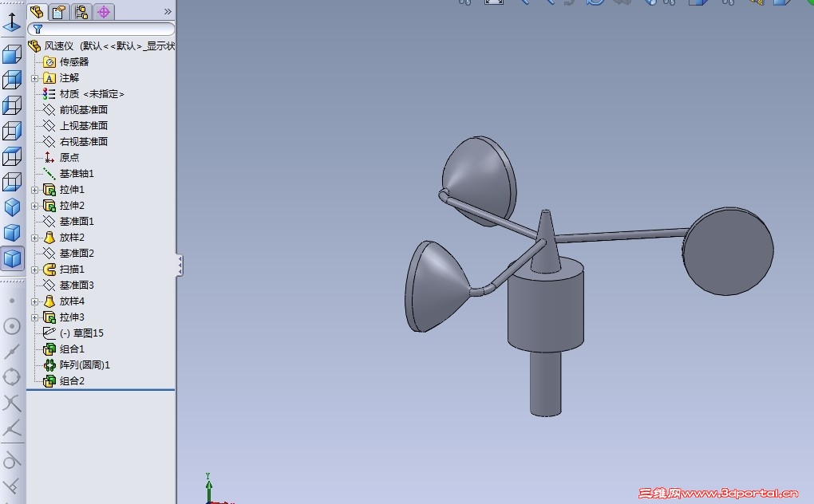Expand the 拉伸2 feature node

pyautogui.click(x=35, y=206)
